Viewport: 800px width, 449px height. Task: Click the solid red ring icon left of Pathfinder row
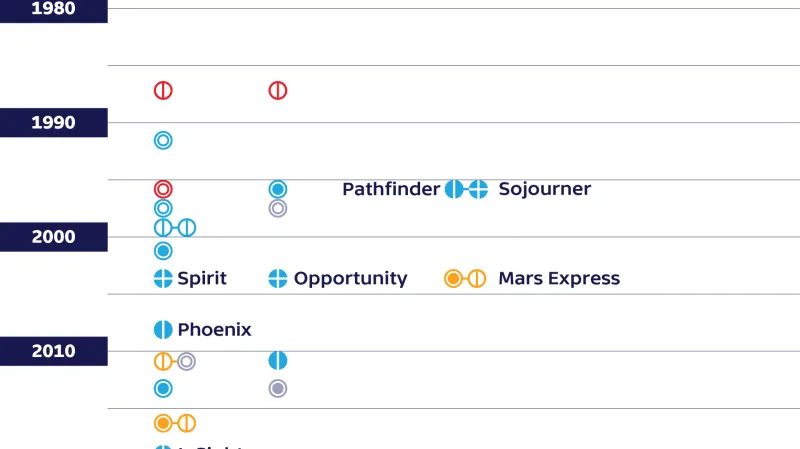point(163,189)
